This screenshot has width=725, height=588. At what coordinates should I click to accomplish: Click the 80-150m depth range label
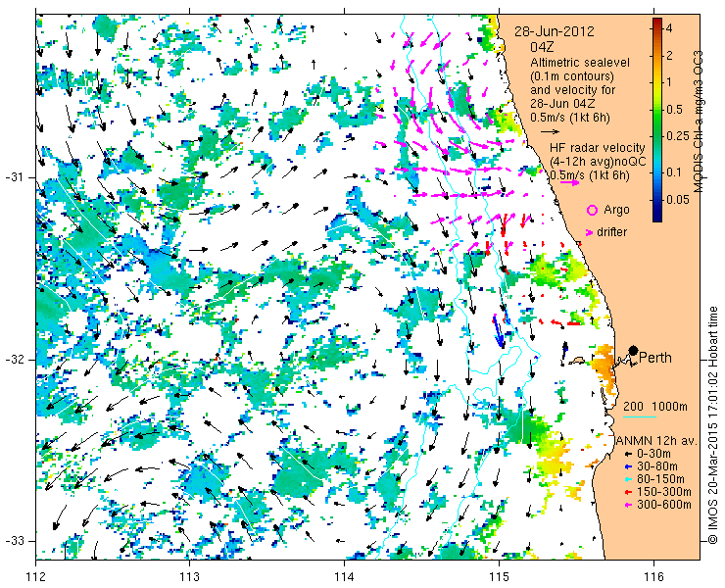point(660,480)
